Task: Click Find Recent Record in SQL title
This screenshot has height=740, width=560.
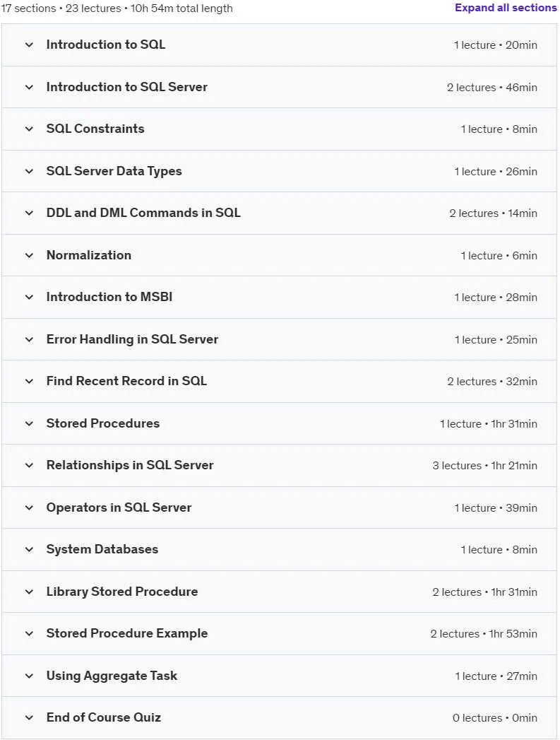Action: coord(126,381)
